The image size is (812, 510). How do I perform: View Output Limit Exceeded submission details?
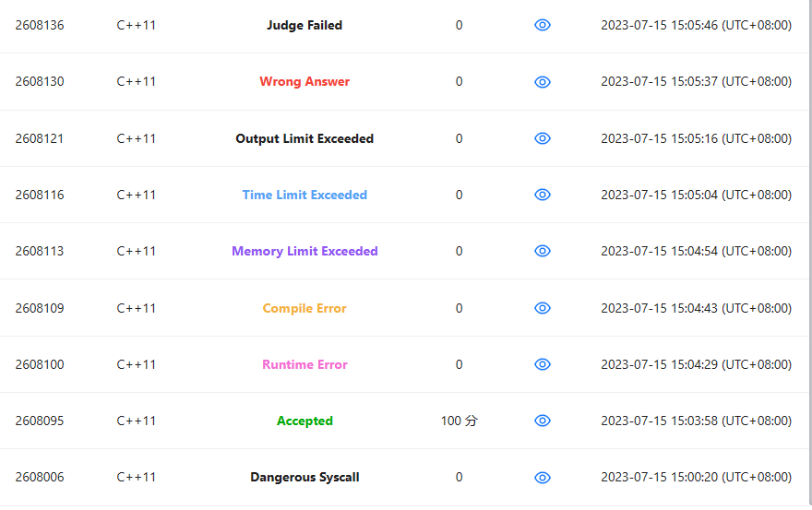pyautogui.click(x=543, y=138)
